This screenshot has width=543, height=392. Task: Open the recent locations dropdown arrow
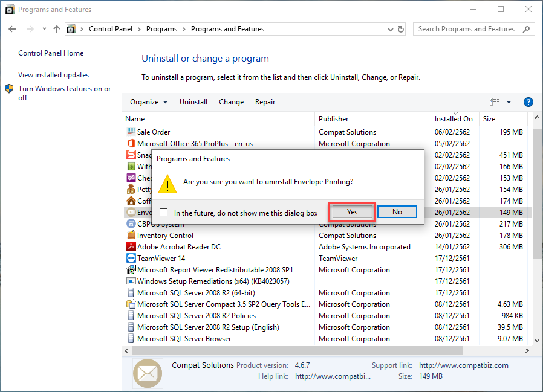coord(44,29)
